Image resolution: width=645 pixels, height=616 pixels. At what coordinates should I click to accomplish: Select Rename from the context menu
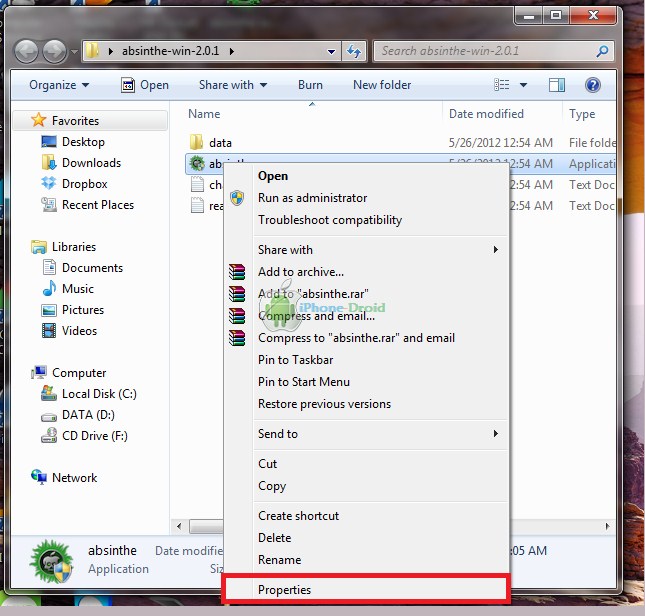tap(366, 560)
